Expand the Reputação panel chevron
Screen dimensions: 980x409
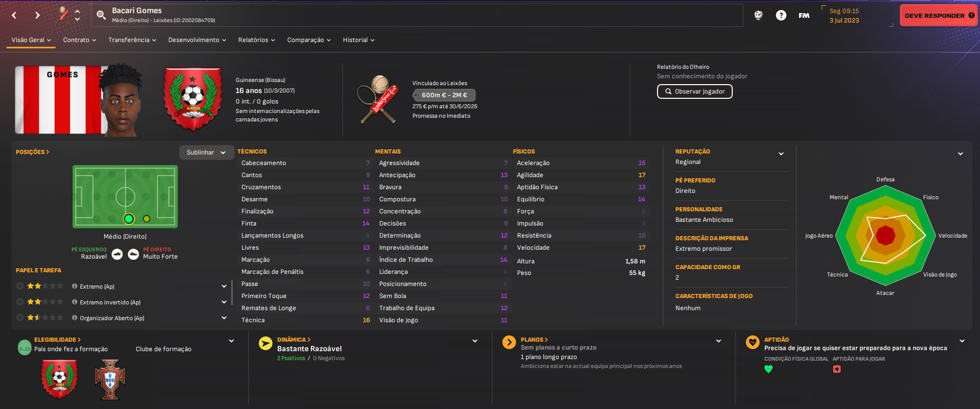(x=781, y=154)
